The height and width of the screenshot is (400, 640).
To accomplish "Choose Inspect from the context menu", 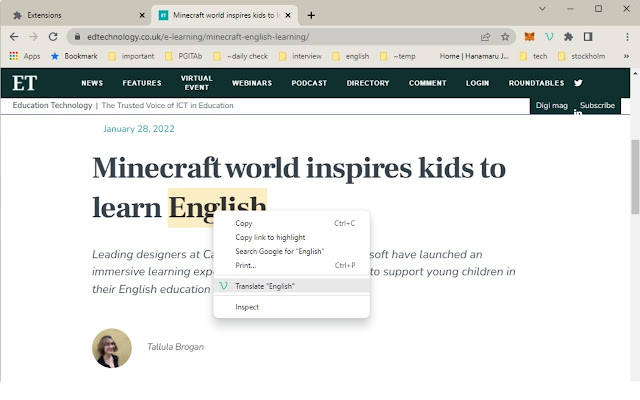I will [x=291, y=307].
